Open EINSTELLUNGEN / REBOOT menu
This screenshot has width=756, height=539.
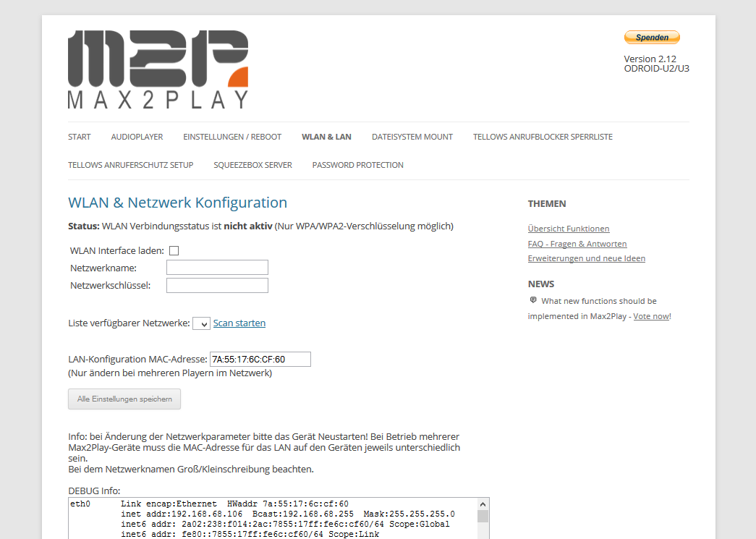(x=232, y=137)
